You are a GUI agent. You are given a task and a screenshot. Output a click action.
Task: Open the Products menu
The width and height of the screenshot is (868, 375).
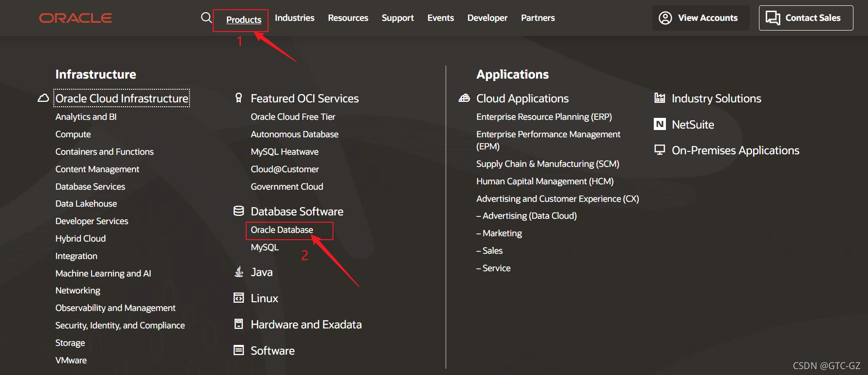pos(244,20)
